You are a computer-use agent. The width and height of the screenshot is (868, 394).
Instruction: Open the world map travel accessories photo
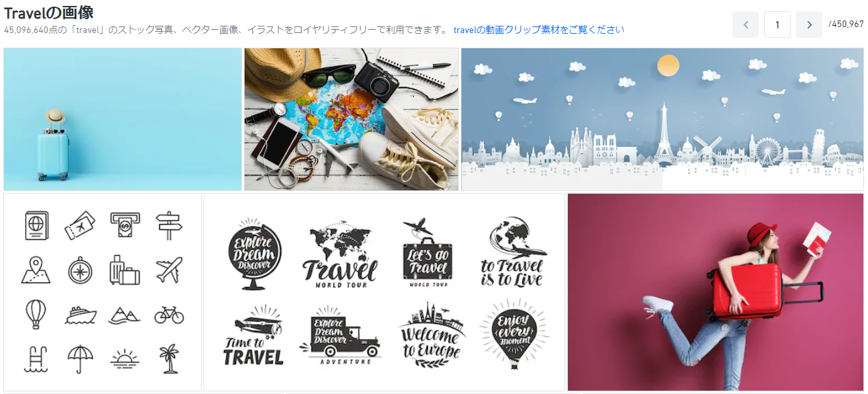point(351,119)
